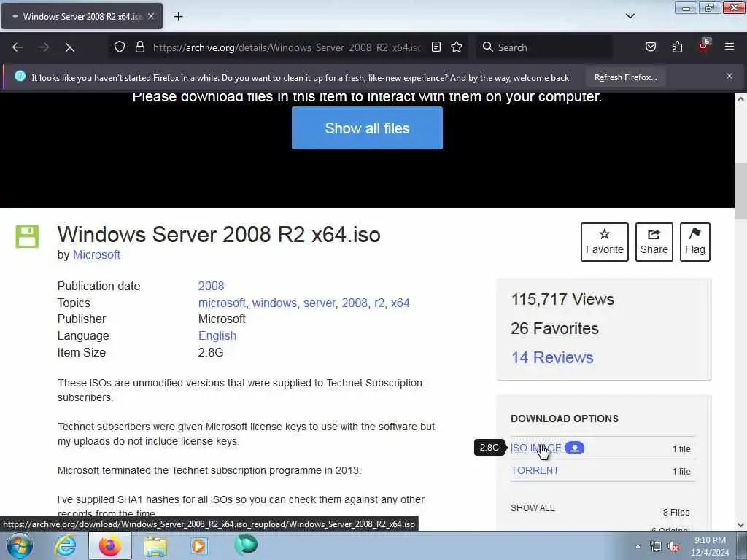Open Windows Media Player from taskbar
This screenshot has height=560, width=747.
[199, 545]
